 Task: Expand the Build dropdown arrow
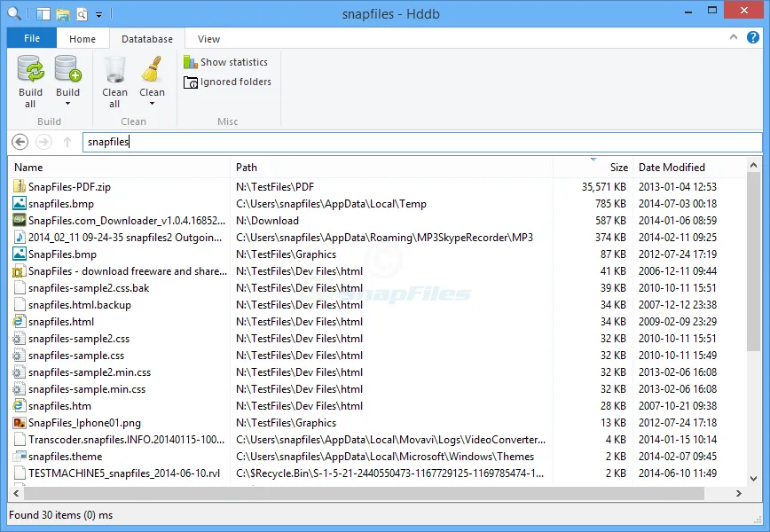pos(67,104)
